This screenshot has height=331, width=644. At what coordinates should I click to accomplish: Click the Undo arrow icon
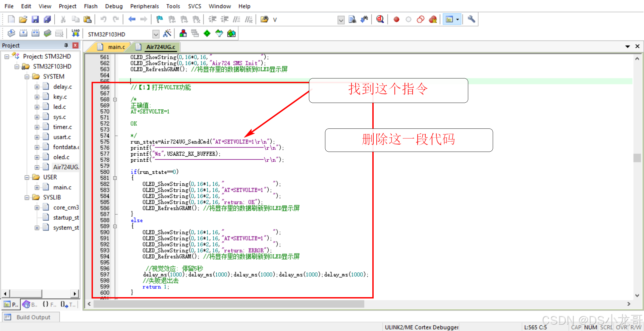pos(104,19)
